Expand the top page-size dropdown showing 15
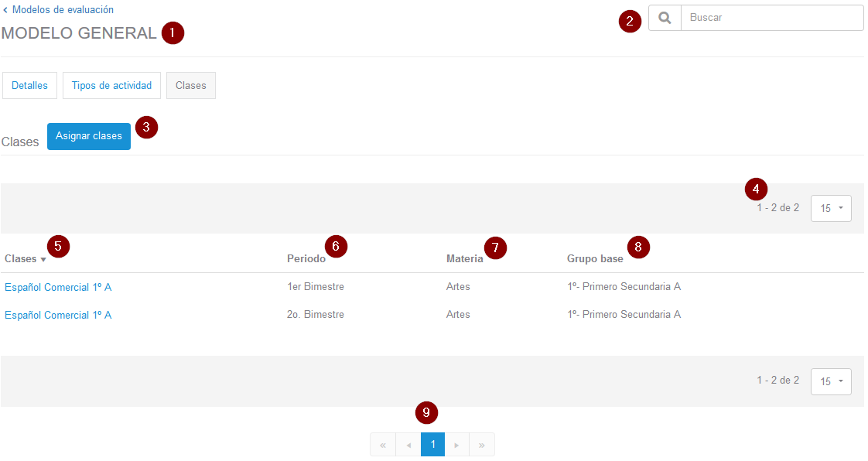Image resolution: width=868 pixels, height=461 pixels. (831, 208)
